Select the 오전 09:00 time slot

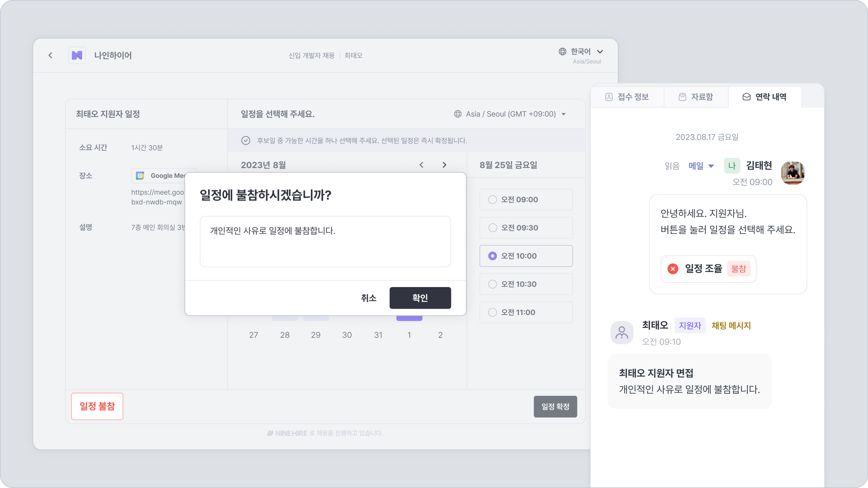coord(526,199)
